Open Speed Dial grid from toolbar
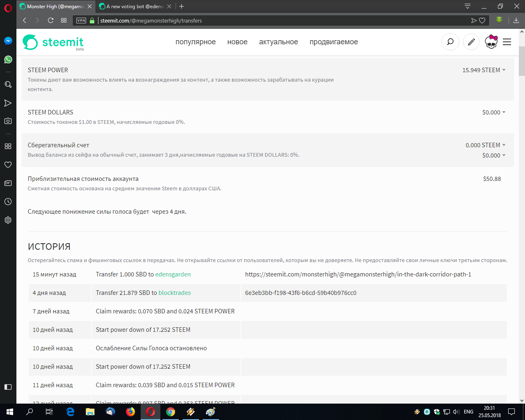The image size is (525, 420). [x=64, y=21]
